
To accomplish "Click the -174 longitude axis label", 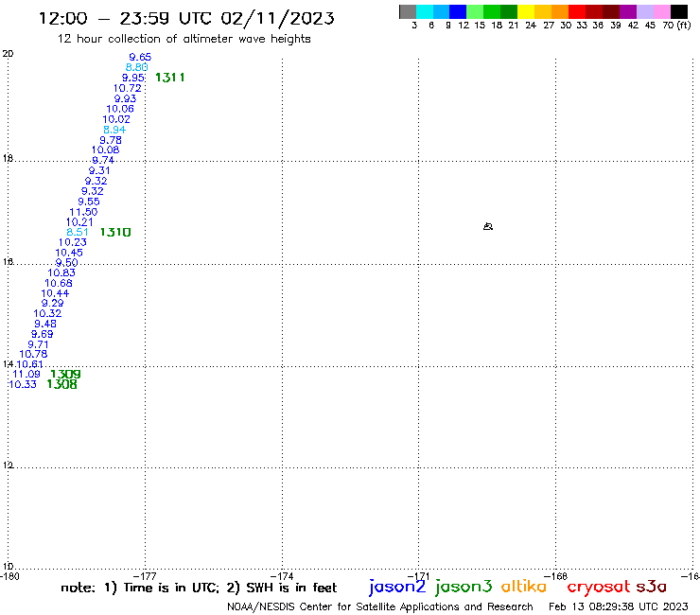I will tap(282, 576).
